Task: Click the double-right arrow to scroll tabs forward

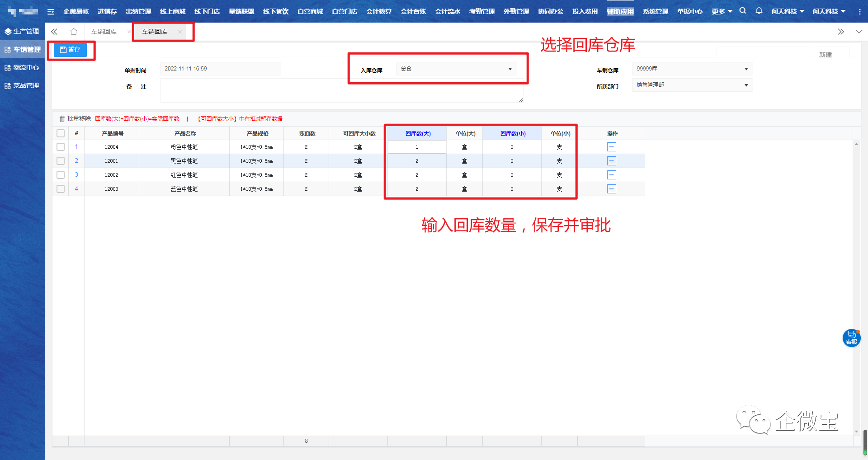Action: click(840, 32)
